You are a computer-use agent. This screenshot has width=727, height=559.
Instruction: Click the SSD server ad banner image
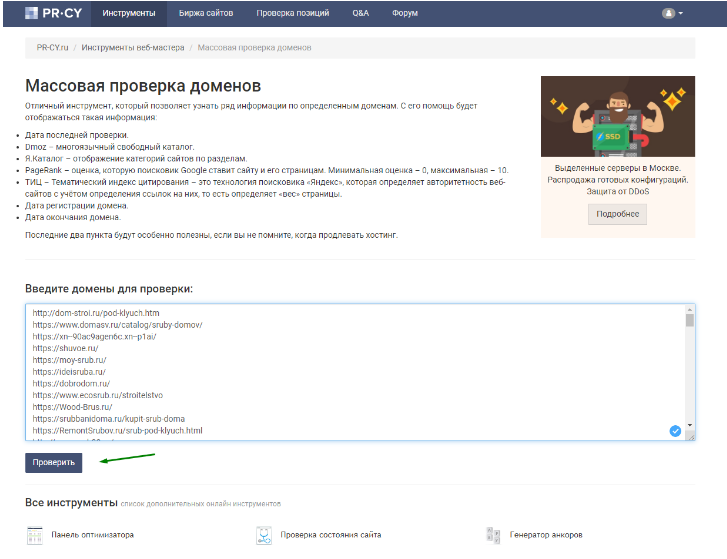click(617, 116)
